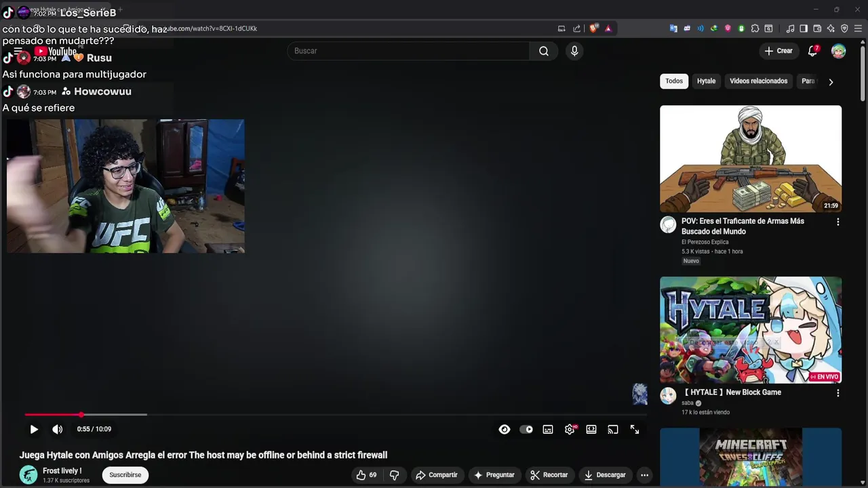Click the Recortar clip button
The height and width of the screenshot is (488, 868).
click(549, 475)
